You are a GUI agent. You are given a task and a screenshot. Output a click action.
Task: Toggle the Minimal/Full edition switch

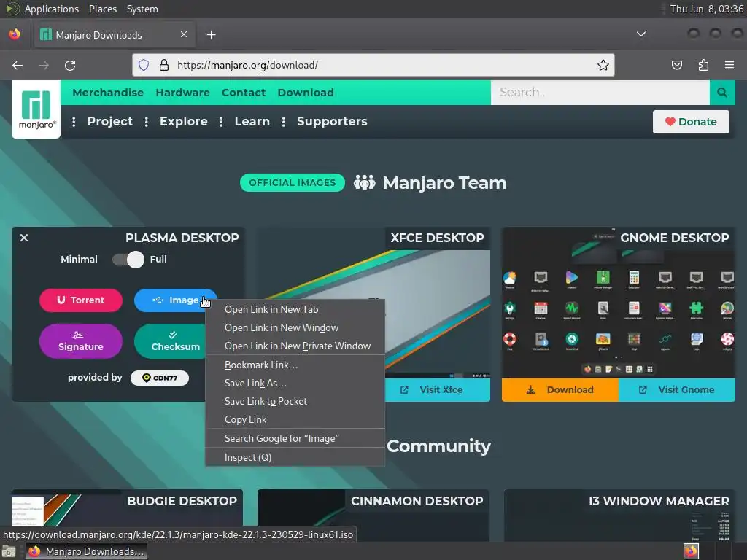(x=128, y=260)
